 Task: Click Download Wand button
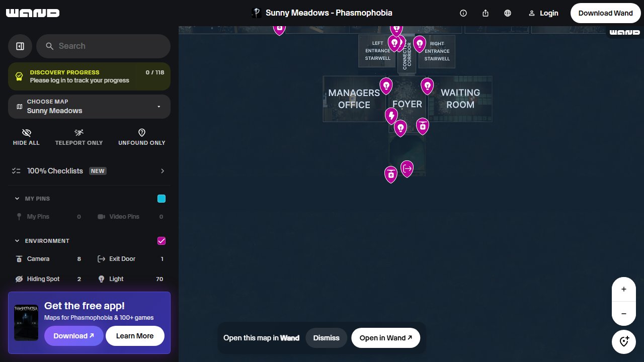(x=605, y=13)
